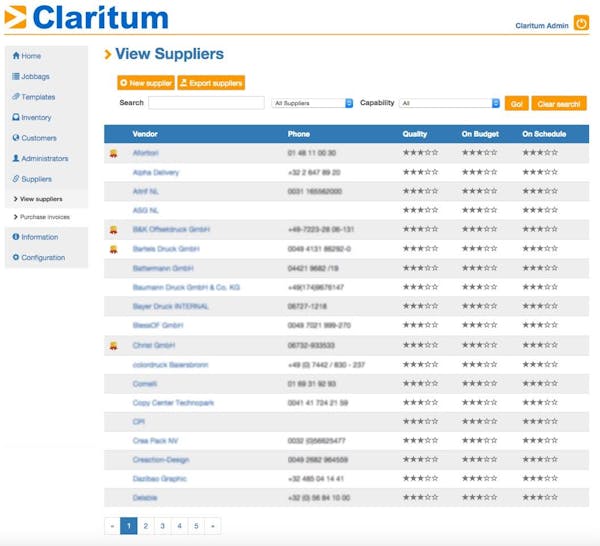Click the previous page arrow in pagination

point(112,526)
